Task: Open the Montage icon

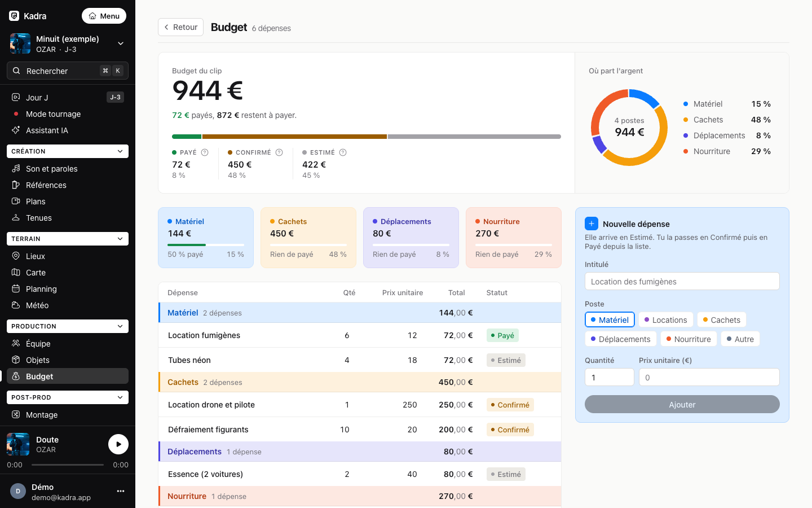Action: (x=16, y=415)
